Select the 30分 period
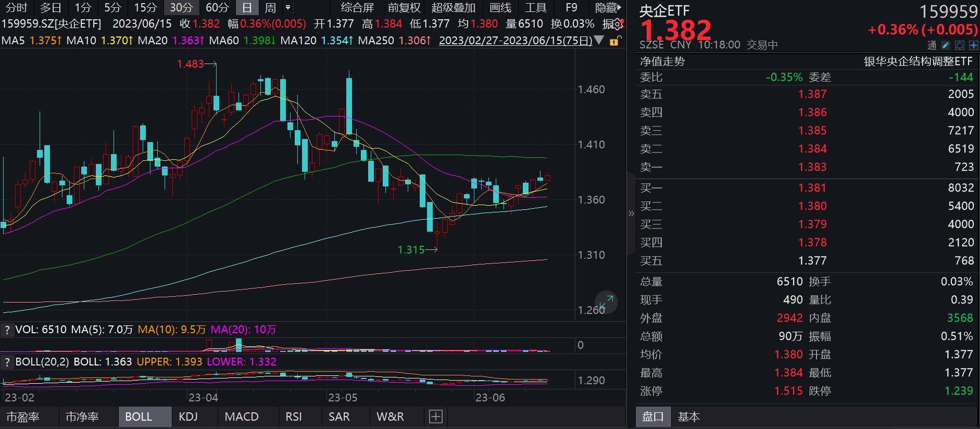 181,8
